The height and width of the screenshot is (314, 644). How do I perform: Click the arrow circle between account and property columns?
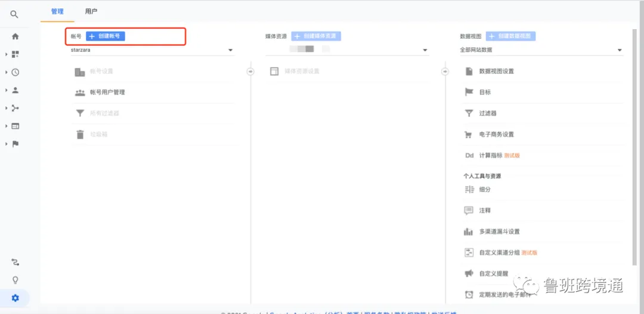click(x=250, y=72)
